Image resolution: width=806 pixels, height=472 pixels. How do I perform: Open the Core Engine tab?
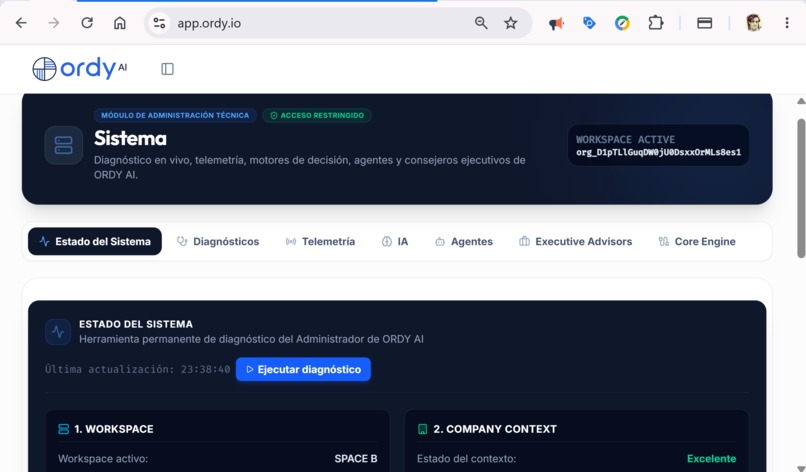pos(697,241)
